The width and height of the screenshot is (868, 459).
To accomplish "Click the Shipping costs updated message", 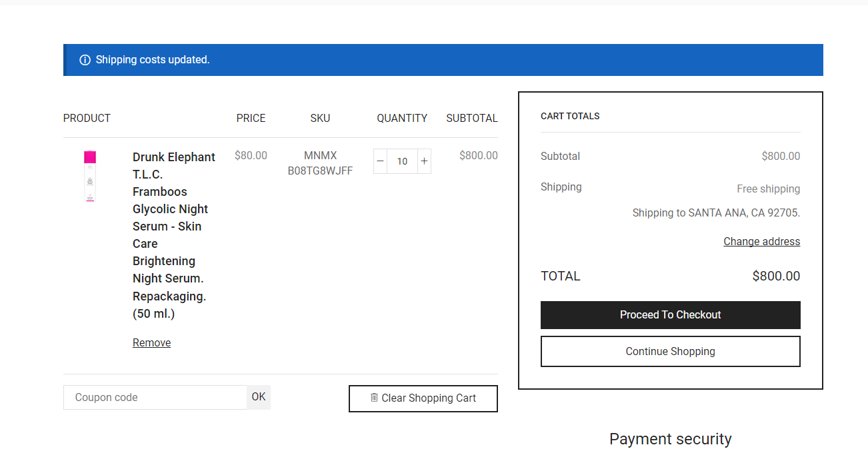I will (153, 60).
